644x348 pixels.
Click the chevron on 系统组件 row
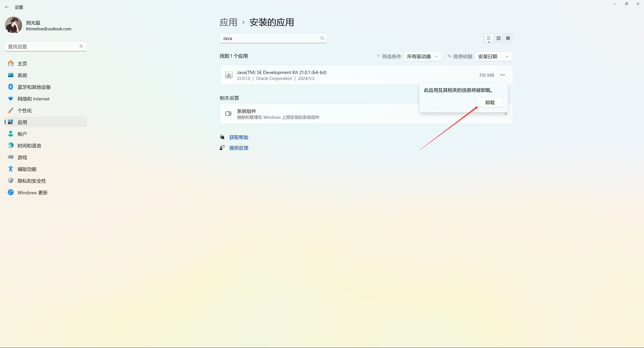pyautogui.click(x=506, y=114)
